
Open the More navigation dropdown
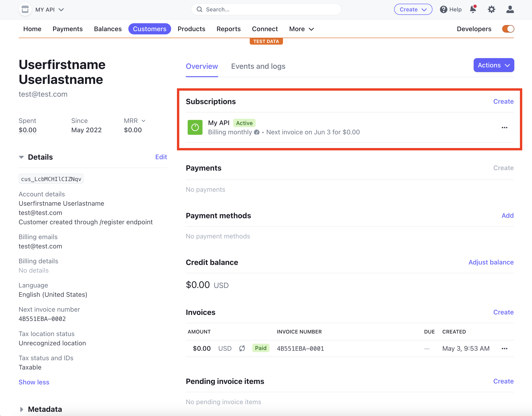point(301,29)
